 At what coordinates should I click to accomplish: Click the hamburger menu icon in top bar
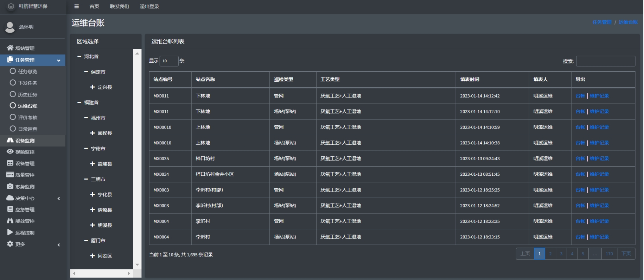click(x=76, y=6)
